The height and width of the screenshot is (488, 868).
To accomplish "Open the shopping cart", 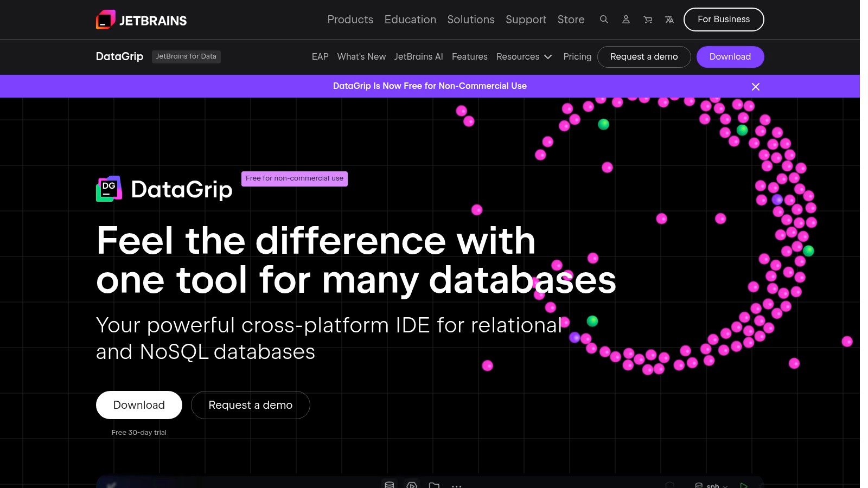I will pyautogui.click(x=648, y=20).
